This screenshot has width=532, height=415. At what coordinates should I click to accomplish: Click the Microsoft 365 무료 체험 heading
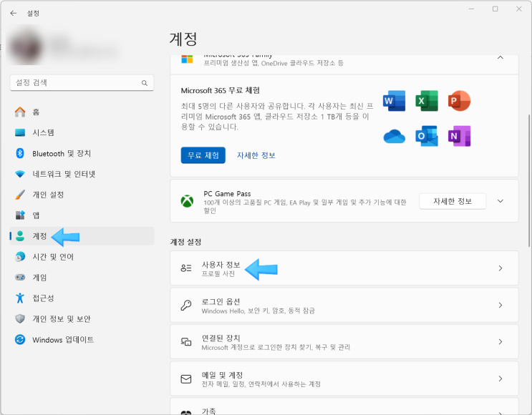(221, 91)
